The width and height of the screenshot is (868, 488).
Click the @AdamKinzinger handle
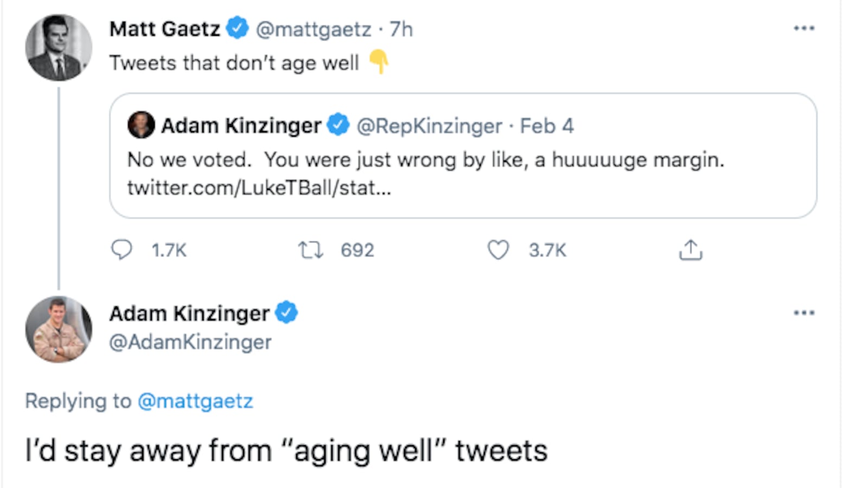pos(190,342)
